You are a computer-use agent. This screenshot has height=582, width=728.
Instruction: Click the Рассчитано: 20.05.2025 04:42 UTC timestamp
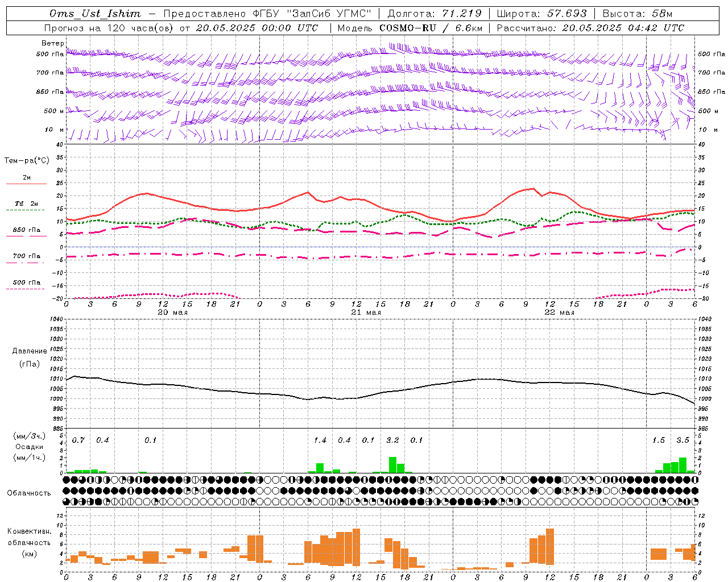pos(590,28)
